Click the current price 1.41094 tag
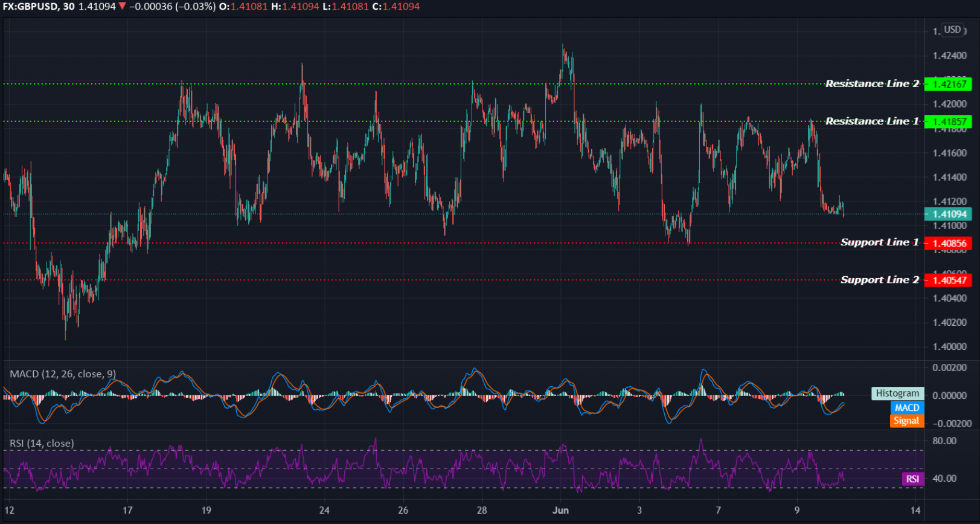 click(x=948, y=214)
